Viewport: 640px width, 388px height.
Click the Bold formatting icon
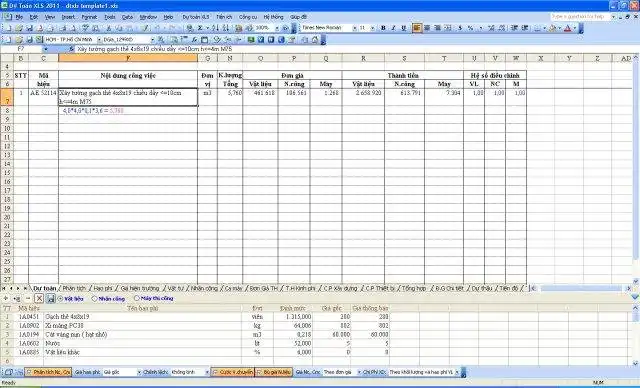383,28
